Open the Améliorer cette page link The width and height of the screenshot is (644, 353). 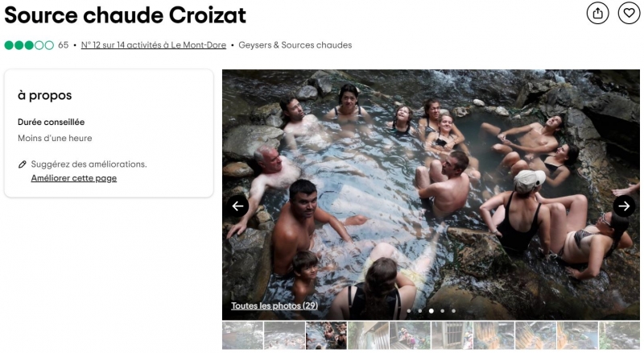(x=74, y=178)
